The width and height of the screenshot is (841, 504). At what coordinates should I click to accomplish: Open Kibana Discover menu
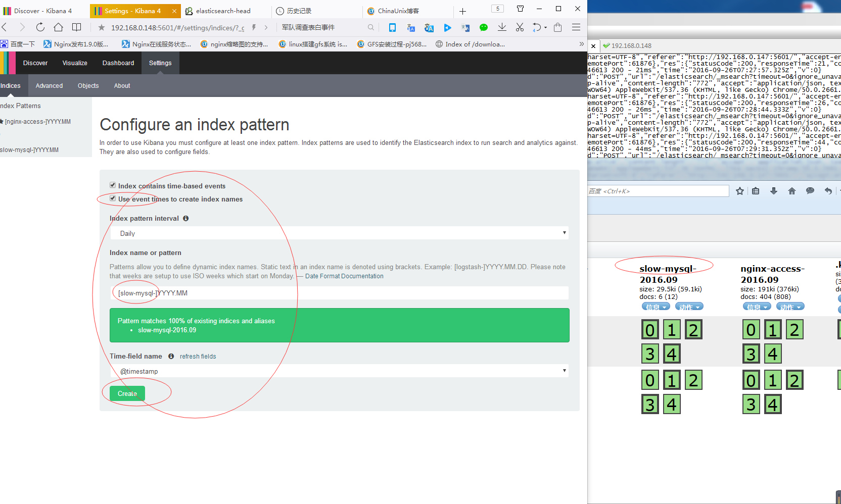point(35,63)
